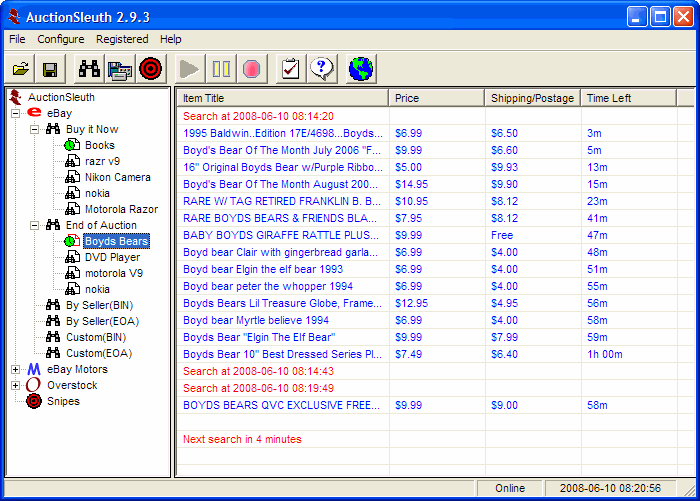This screenshot has height=501, width=700.
Task: Click the globe icon in toolbar
Action: [361, 69]
